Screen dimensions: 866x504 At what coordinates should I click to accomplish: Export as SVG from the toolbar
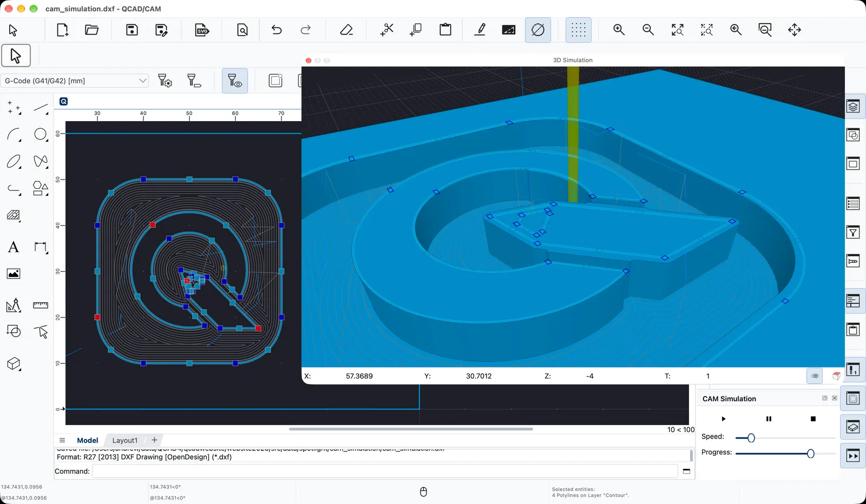pyautogui.click(x=202, y=30)
